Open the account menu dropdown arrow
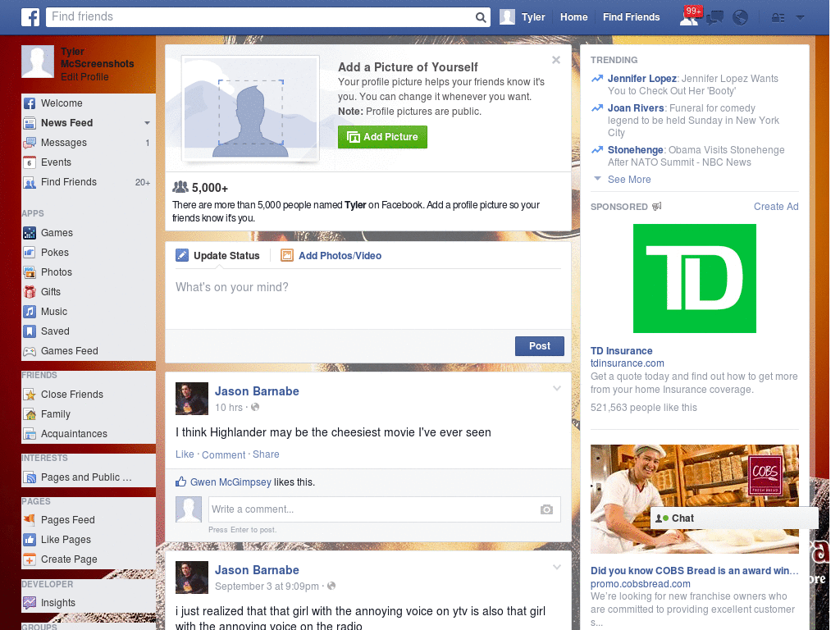Image resolution: width=840 pixels, height=630 pixels. point(800,18)
